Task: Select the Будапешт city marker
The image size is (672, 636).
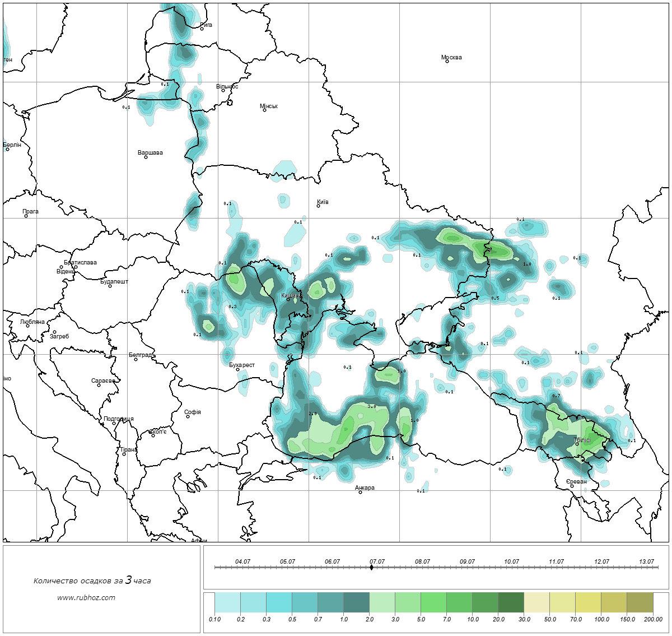Action: point(110,286)
